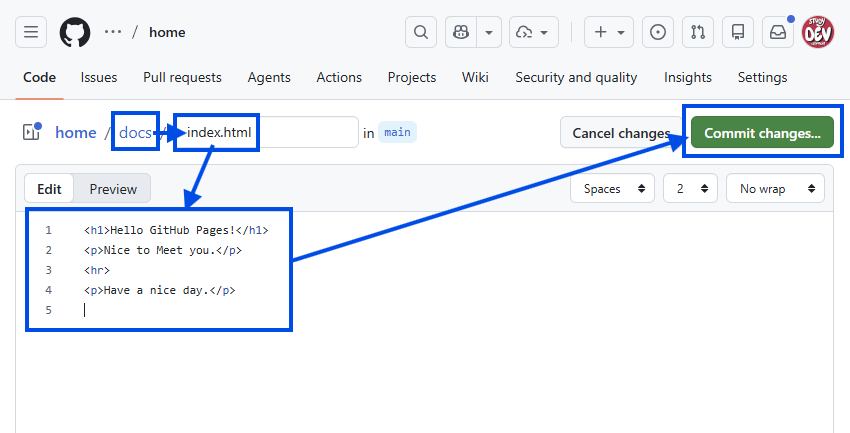
Task: Go to the GitHub homepage logo
Action: [75, 32]
